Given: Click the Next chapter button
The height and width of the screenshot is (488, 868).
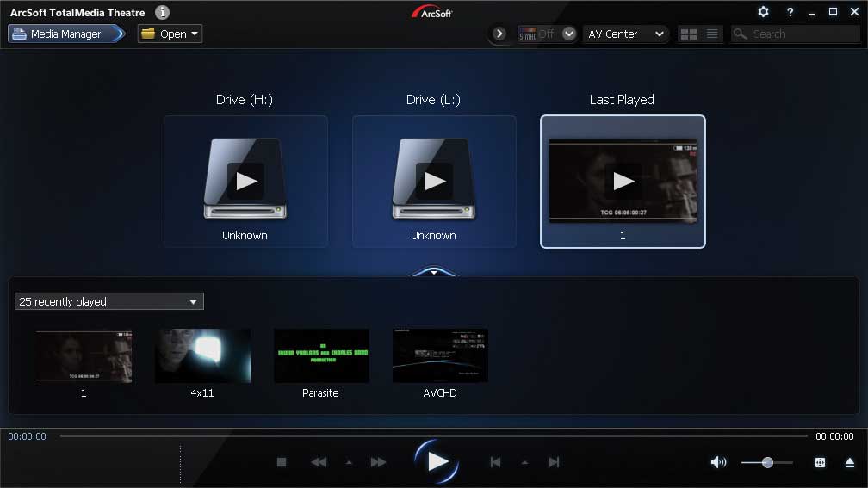Looking at the screenshot, I should click(555, 462).
